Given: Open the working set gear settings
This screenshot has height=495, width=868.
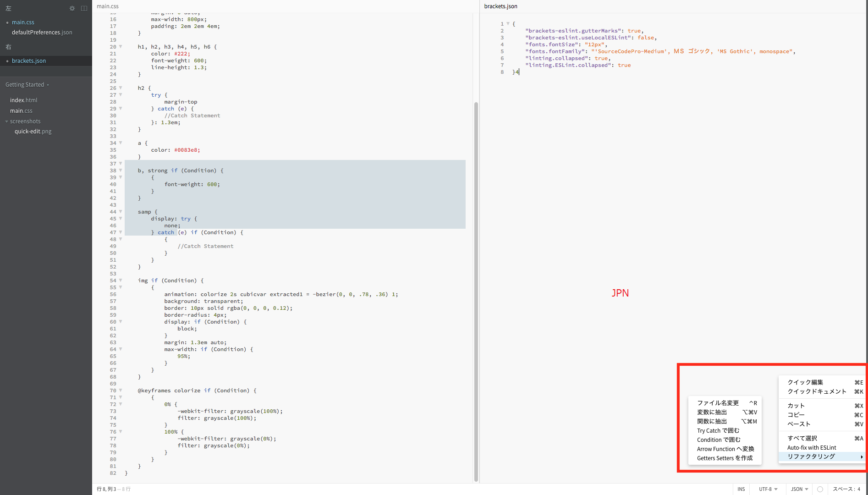Looking at the screenshot, I should [x=72, y=8].
